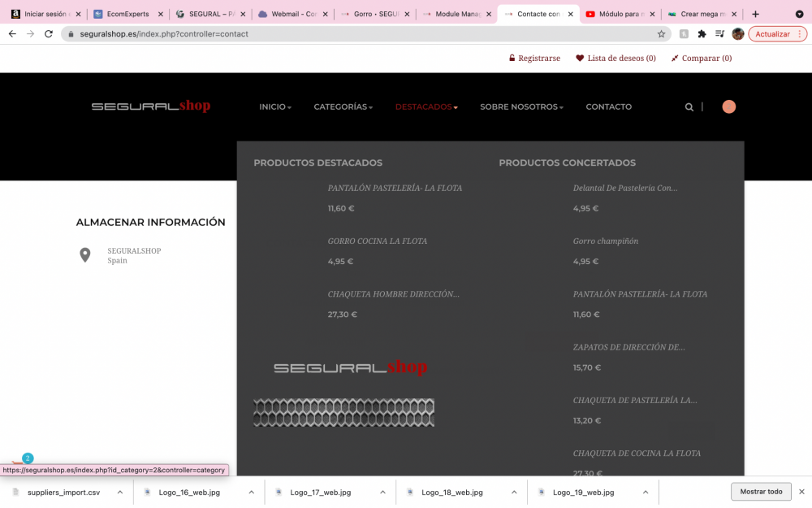Bookmark this page with the star icon
The height and width of the screenshot is (508, 812).
point(661,33)
